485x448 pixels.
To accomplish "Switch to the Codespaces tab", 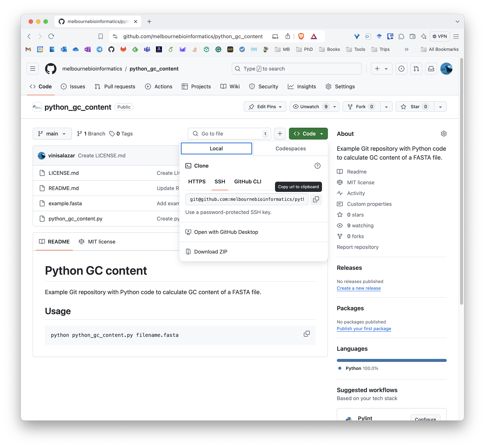I will pos(291,149).
